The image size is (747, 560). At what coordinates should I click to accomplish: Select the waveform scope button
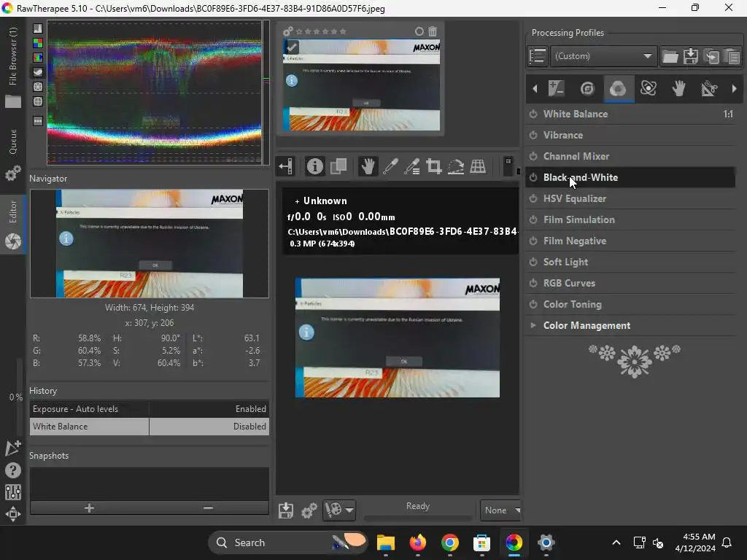pyautogui.click(x=38, y=72)
